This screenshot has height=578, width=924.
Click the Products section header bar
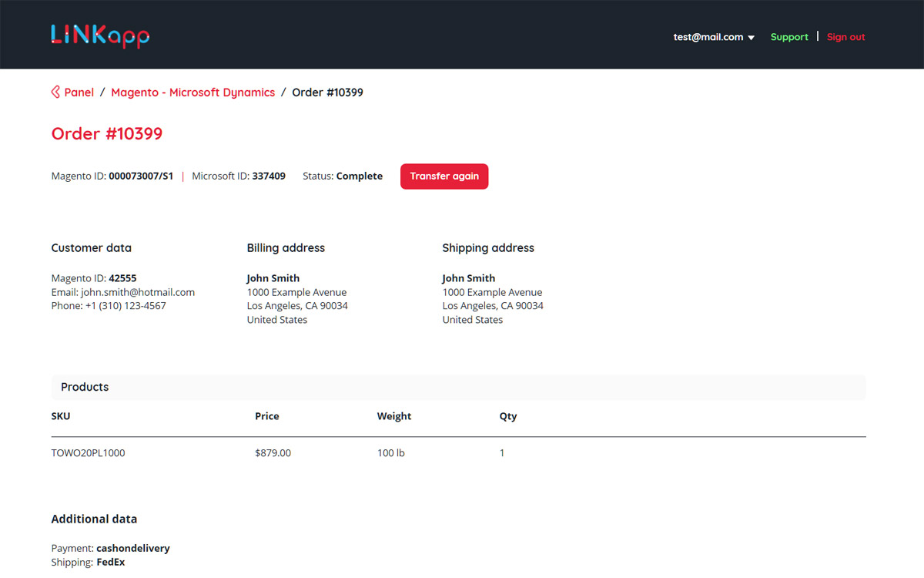(x=458, y=387)
